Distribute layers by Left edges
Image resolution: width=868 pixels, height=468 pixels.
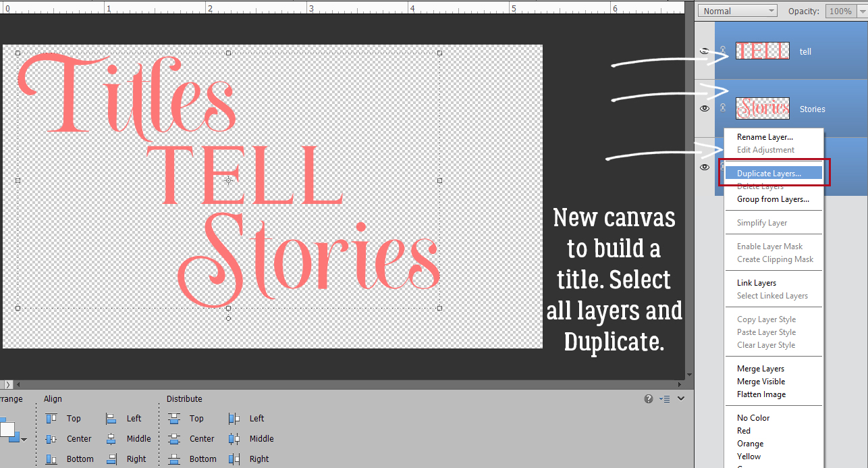click(246, 419)
